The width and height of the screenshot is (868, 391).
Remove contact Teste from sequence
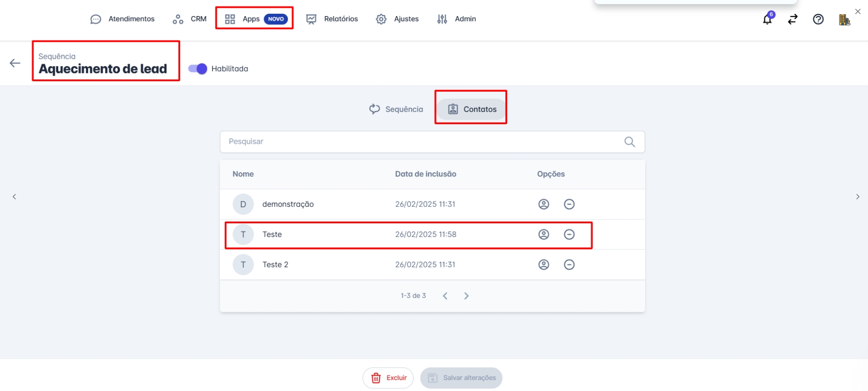click(569, 235)
